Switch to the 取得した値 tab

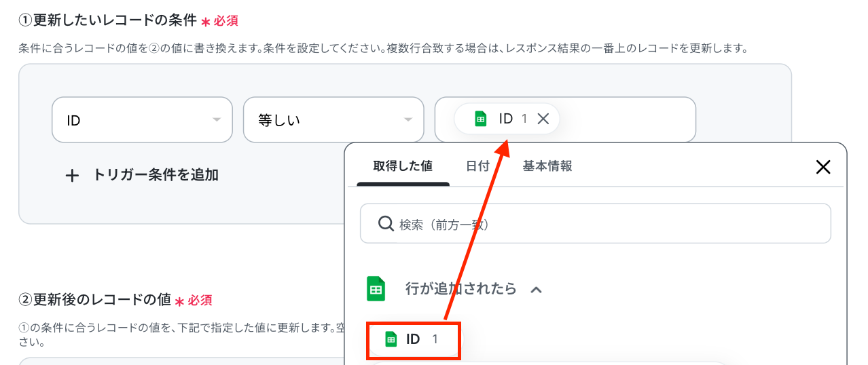coord(403,166)
